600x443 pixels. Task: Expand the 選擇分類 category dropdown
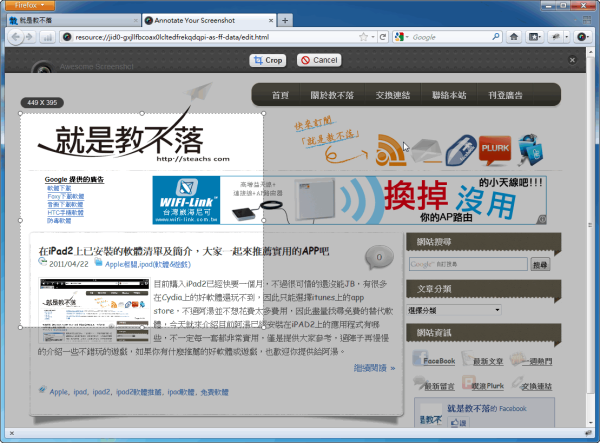[x=454, y=310]
